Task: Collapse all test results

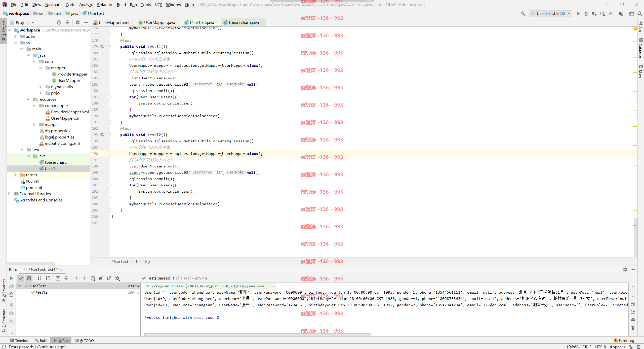Action: coord(66,278)
